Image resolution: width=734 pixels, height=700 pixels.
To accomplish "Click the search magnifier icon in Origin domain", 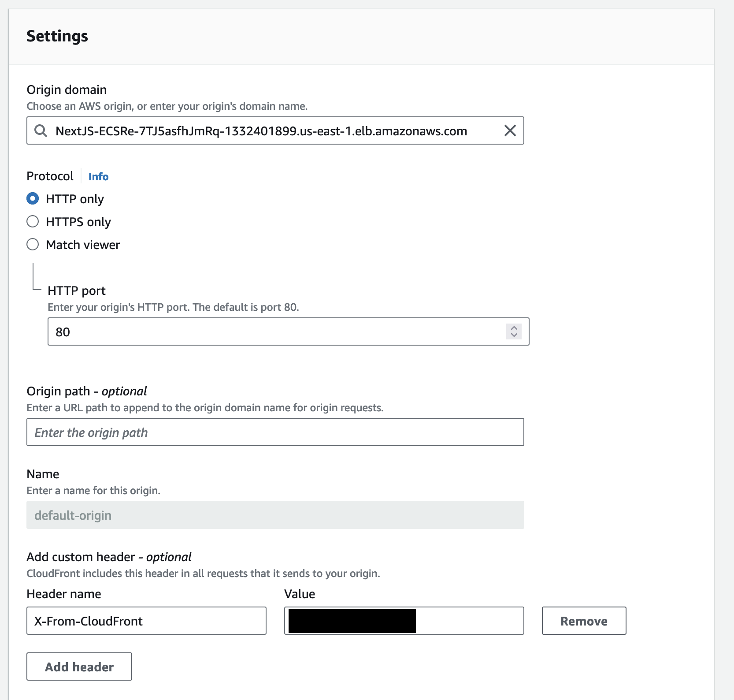I will click(41, 131).
